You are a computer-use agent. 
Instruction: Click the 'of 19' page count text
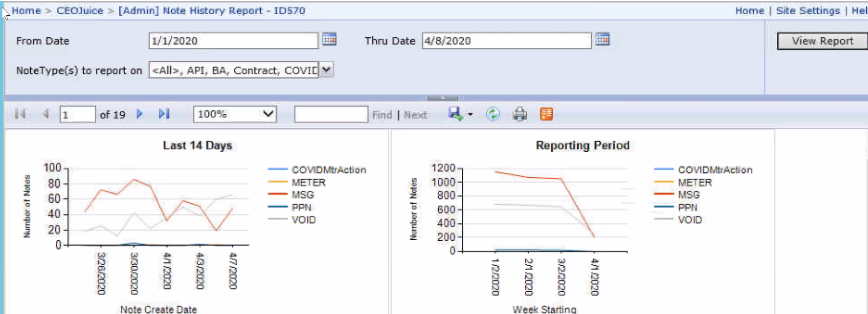click(113, 115)
